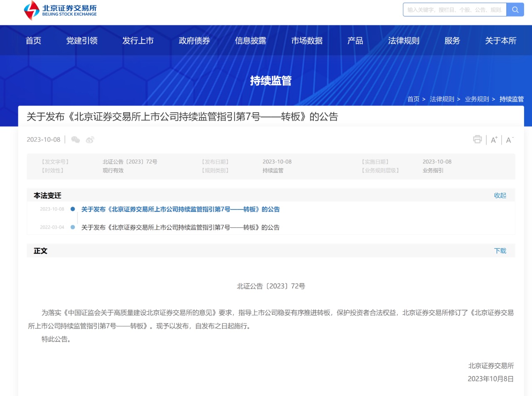
Task: Click the 2023年10月8日 signature date
Action: pyautogui.click(x=491, y=379)
